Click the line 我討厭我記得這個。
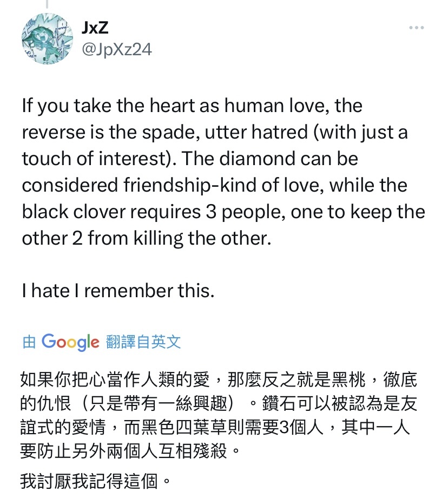 95,481
